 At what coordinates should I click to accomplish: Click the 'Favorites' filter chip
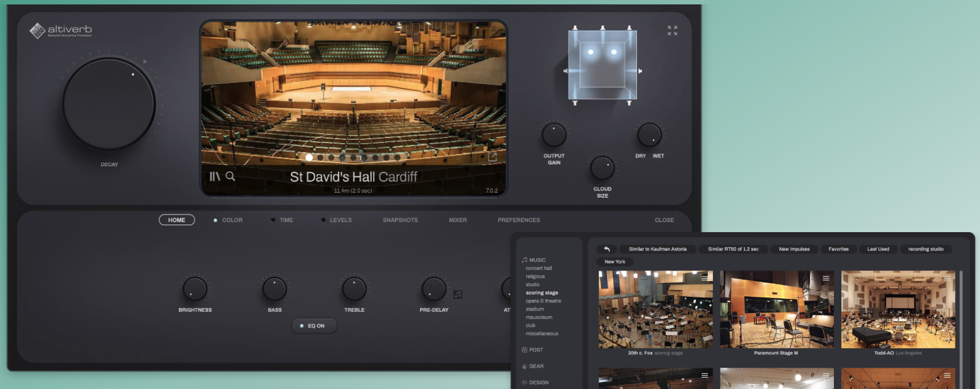838,249
